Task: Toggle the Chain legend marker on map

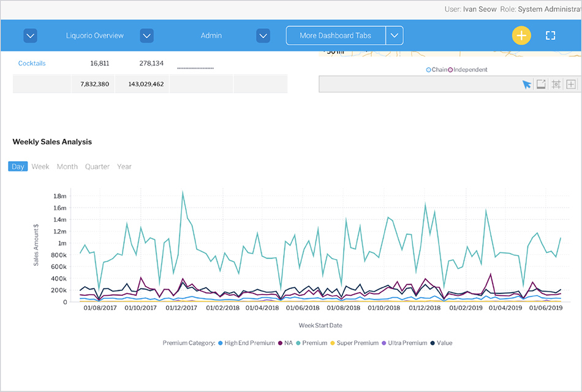Action: (429, 70)
